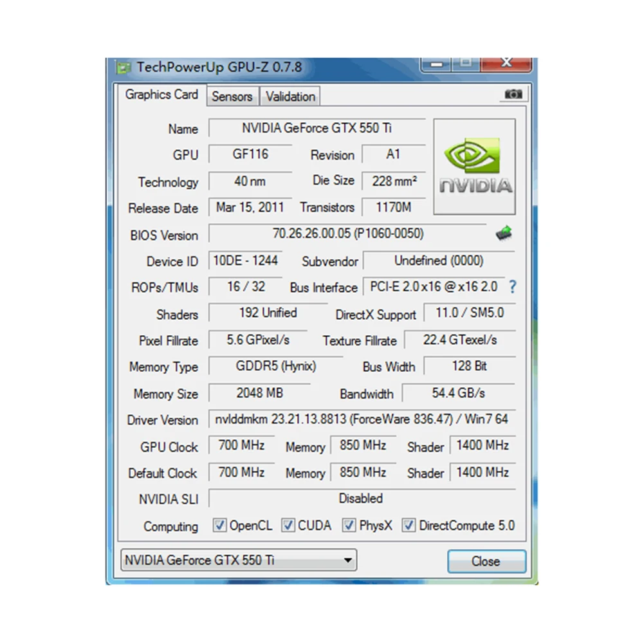Click GPU Clock field 700 MHz
Screen dimensions: 644x644
[x=241, y=445]
